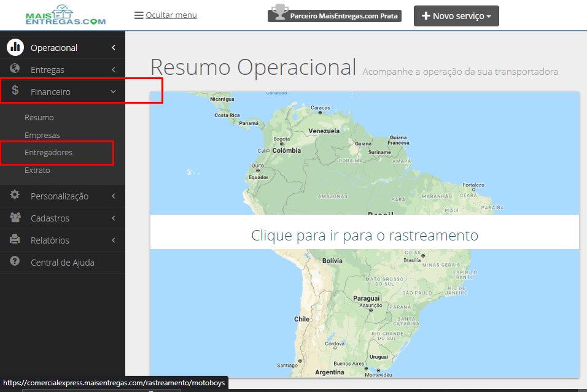Open Empresas under Financeiro
The height and width of the screenshot is (392, 587).
click(x=42, y=135)
